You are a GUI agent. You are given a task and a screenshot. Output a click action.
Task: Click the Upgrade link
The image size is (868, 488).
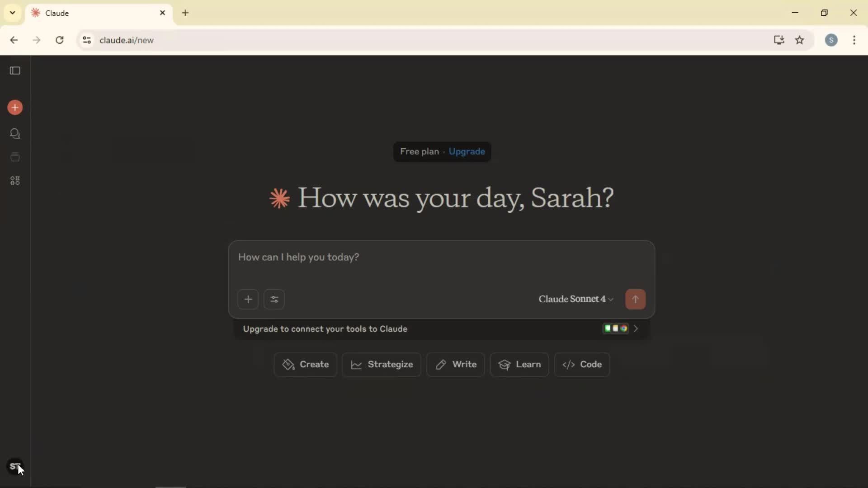(x=467, y=151)
